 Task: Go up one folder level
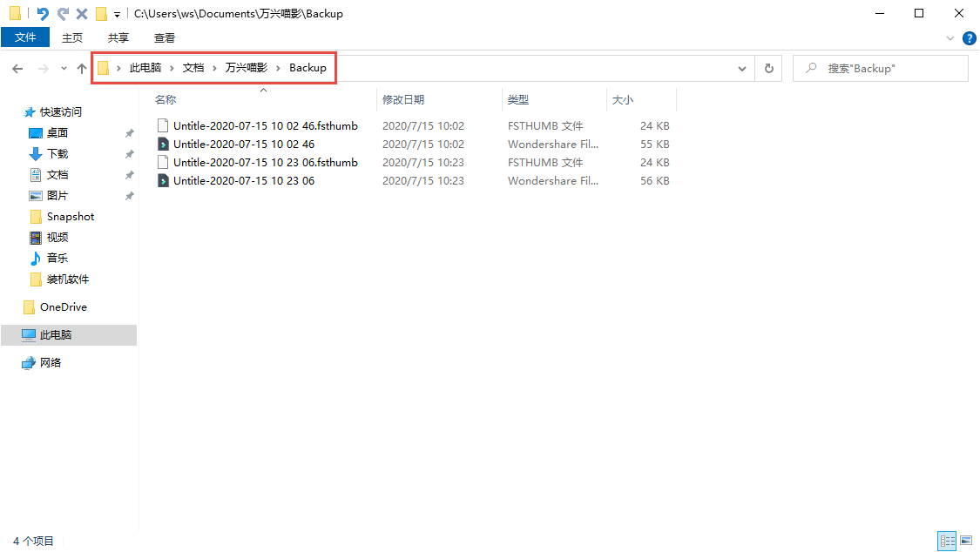tap(82, 69)
